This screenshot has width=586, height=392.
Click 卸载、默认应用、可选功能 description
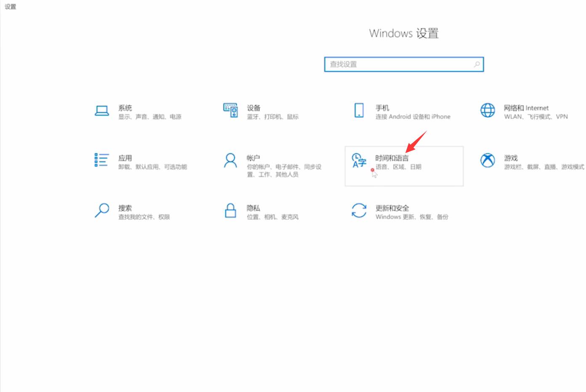pyautogui.click(x=153, y=167)
